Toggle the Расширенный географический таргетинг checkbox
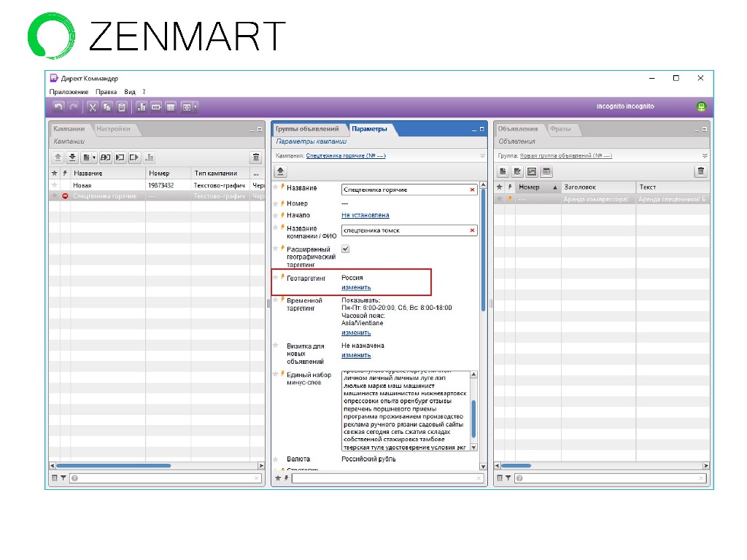This screenshot has height=560, width=747. coord(345,249)
